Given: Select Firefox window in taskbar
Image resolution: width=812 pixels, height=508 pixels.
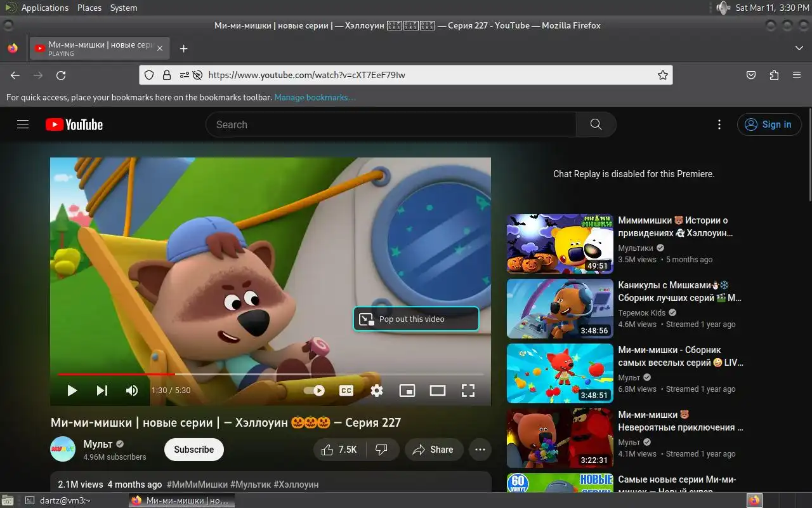Looking at the screenshot, I should coord(181,500).
